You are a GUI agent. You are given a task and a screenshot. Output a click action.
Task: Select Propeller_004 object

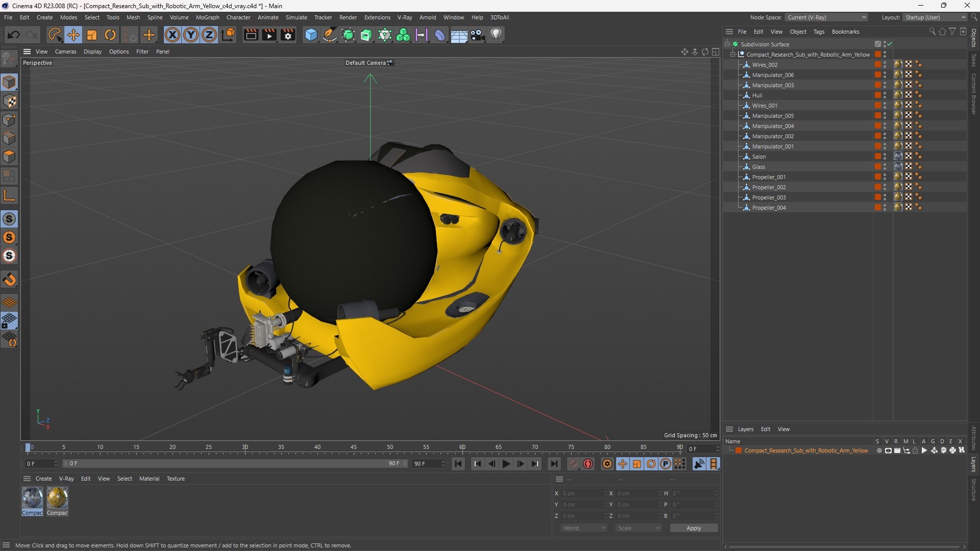[769, 208]
